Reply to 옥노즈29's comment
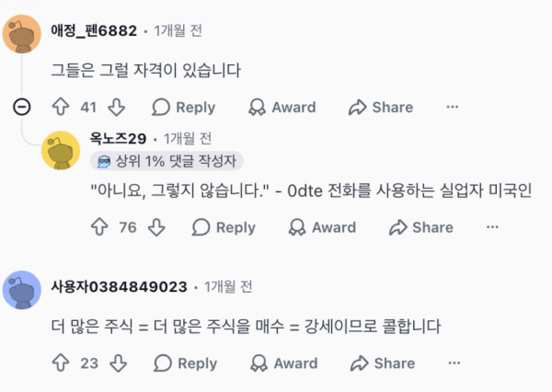Viewport: 552px width, 392px height. pyautogui.click(x=224, y=227)
